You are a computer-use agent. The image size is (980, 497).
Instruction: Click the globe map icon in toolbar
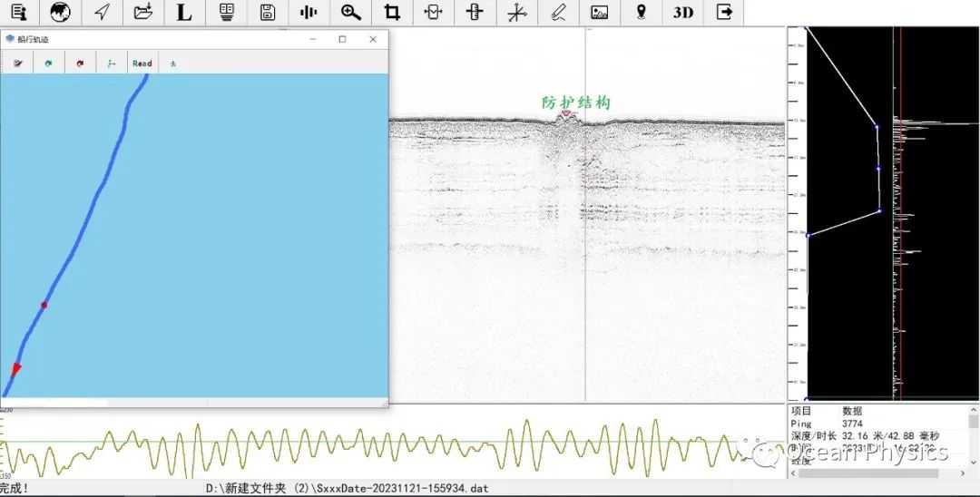coord(60,12)
